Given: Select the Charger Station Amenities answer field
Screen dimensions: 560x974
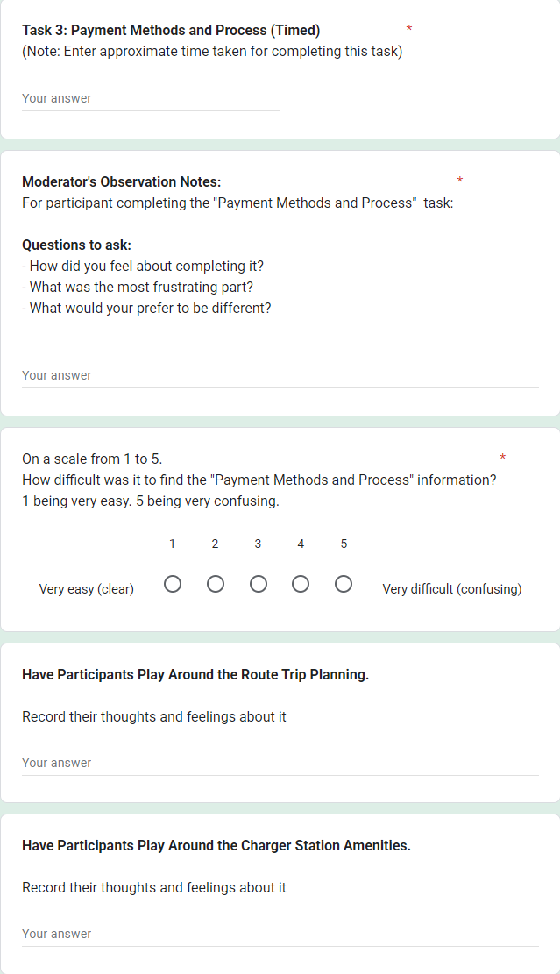Looking at the screenshot, I should (x=280, y=935).
